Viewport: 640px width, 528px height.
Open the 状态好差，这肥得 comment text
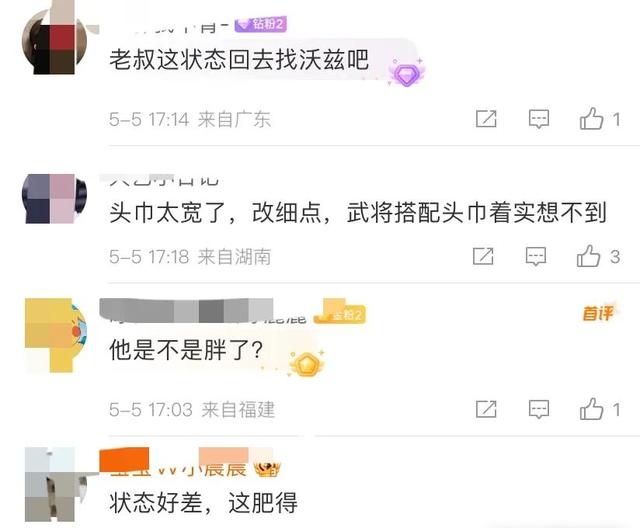203,503
